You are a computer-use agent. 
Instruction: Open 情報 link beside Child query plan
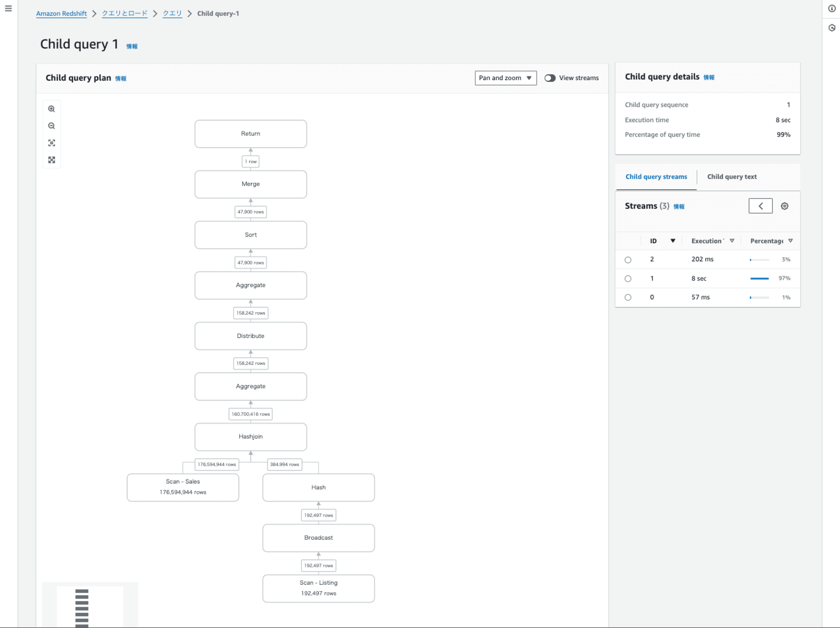pos(121,78)
